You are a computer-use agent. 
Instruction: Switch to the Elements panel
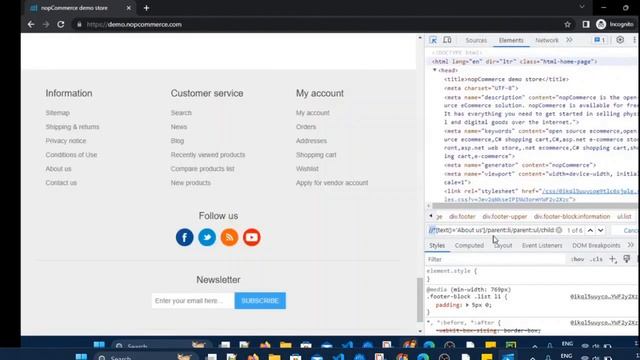[511, 40]
